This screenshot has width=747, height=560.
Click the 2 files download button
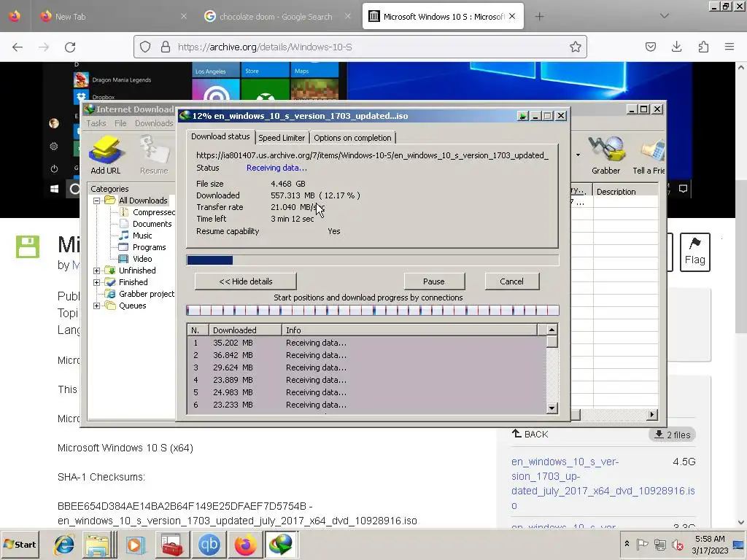click(672, 435)
